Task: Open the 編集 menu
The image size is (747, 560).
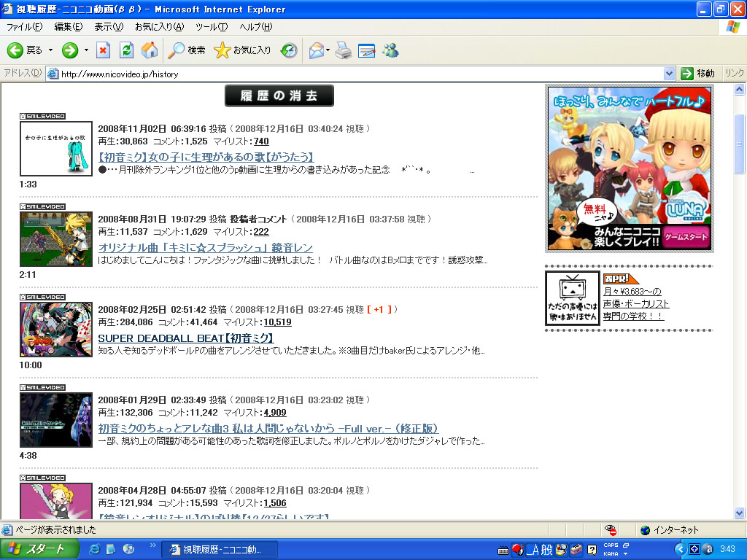Action: coord(69,27)
